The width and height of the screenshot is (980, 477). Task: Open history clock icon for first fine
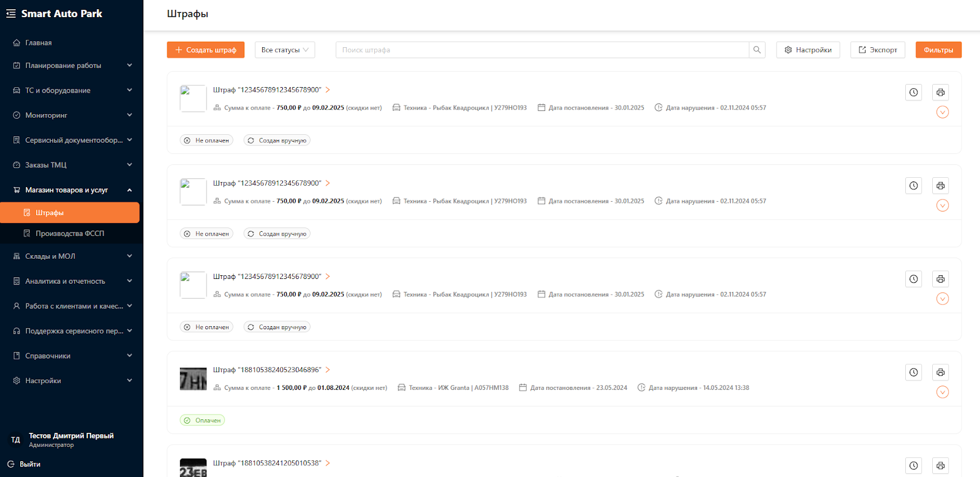click(913, 93)
